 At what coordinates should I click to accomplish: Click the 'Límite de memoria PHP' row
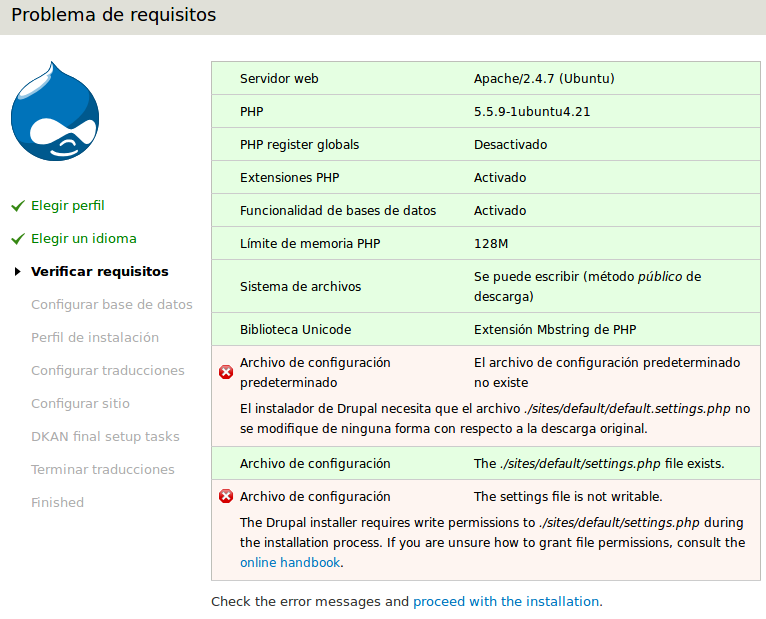310,244
